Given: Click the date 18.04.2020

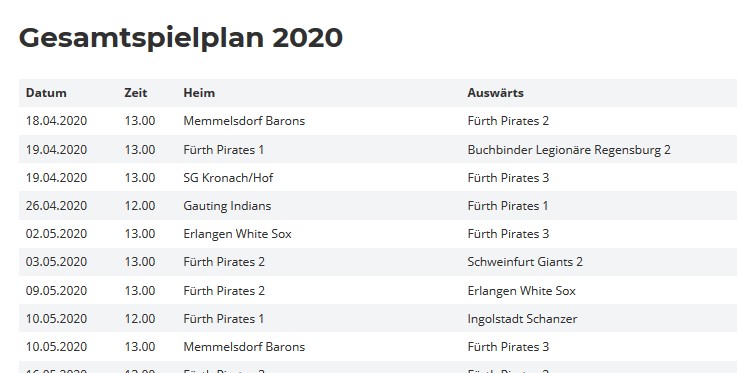Looking at the screenshot, I should pyautogui.click(x=56, y=121).
